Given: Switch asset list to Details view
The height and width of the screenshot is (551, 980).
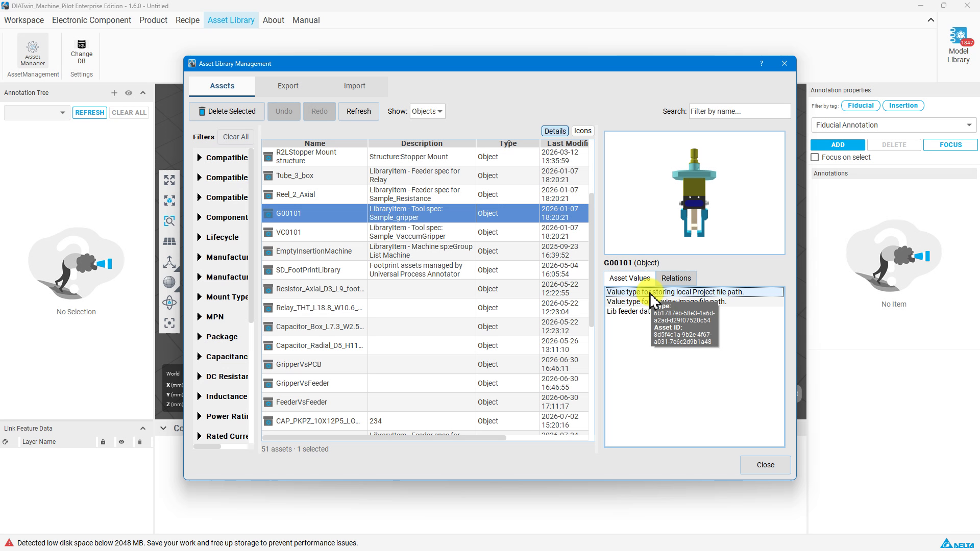Looking at the screenshot, I should click(555, 131).
